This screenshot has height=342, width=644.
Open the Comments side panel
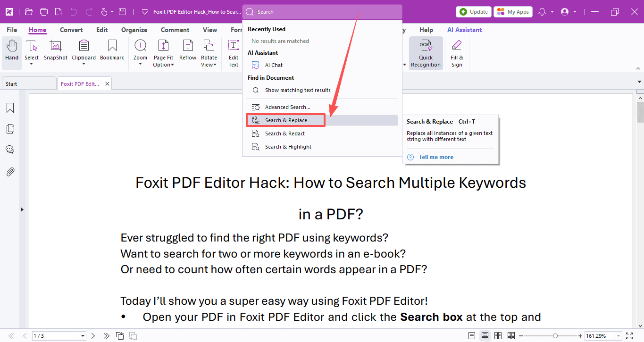click(10, 150)
